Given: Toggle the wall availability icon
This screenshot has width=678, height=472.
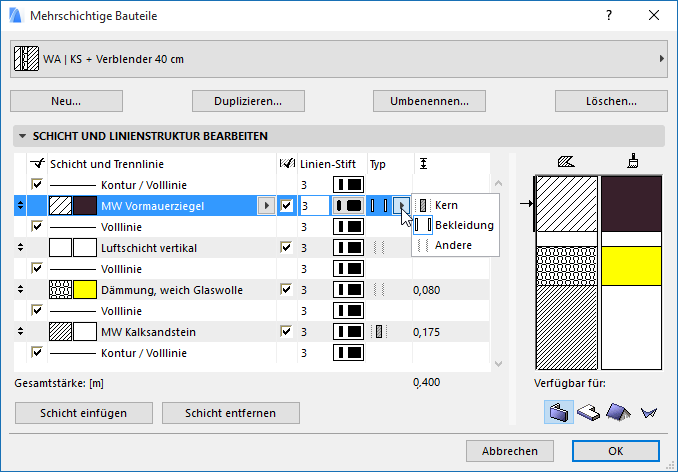Looking at the screenshot, I should pyautogui.click(x=558, y=412).
